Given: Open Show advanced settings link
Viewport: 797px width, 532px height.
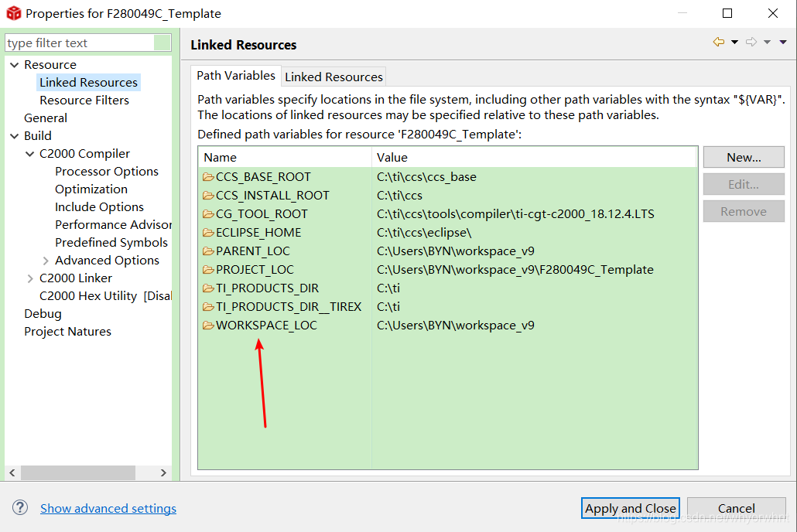Looking at the screenshot, I should (x=108, y=508).
